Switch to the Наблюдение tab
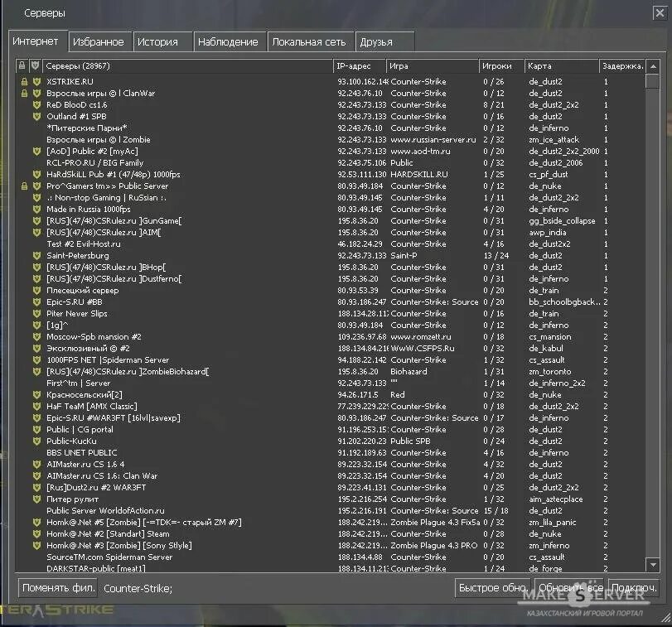672x627 pixels. [x=230, y=42]
